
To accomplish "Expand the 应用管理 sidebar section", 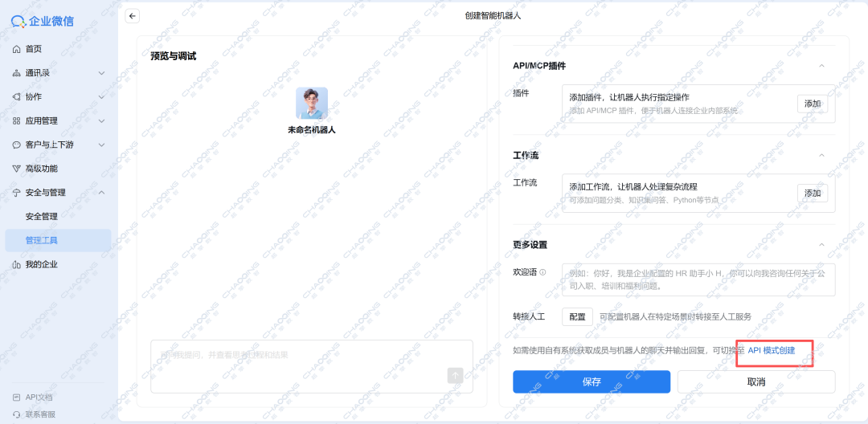I will point(101,121).
